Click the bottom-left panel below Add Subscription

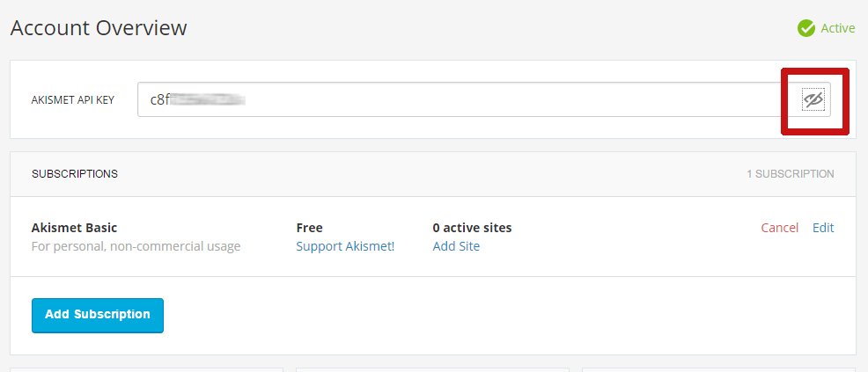(146, 369)
